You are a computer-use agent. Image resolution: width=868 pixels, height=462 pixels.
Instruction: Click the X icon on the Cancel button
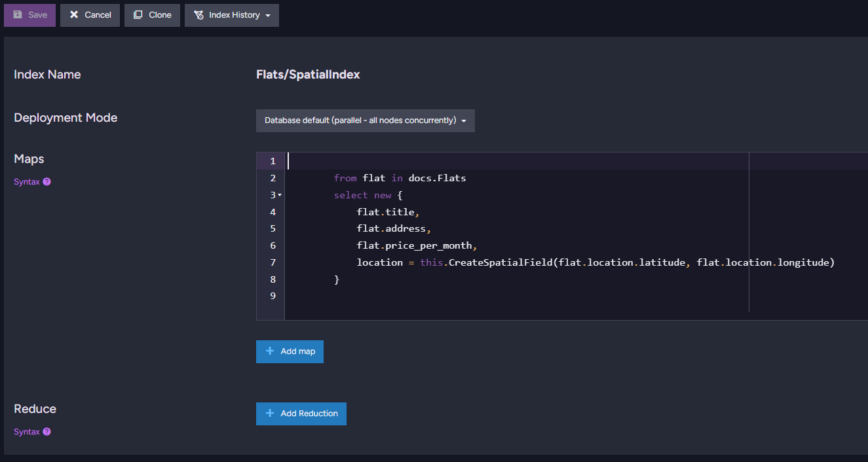[74, 15]
